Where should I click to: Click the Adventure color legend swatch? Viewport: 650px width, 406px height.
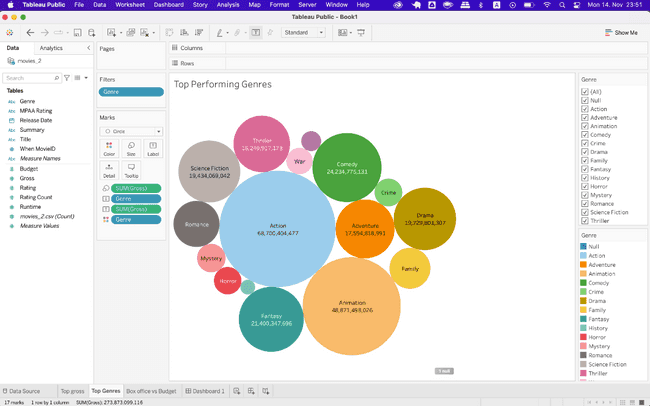[x=583, y=265]
